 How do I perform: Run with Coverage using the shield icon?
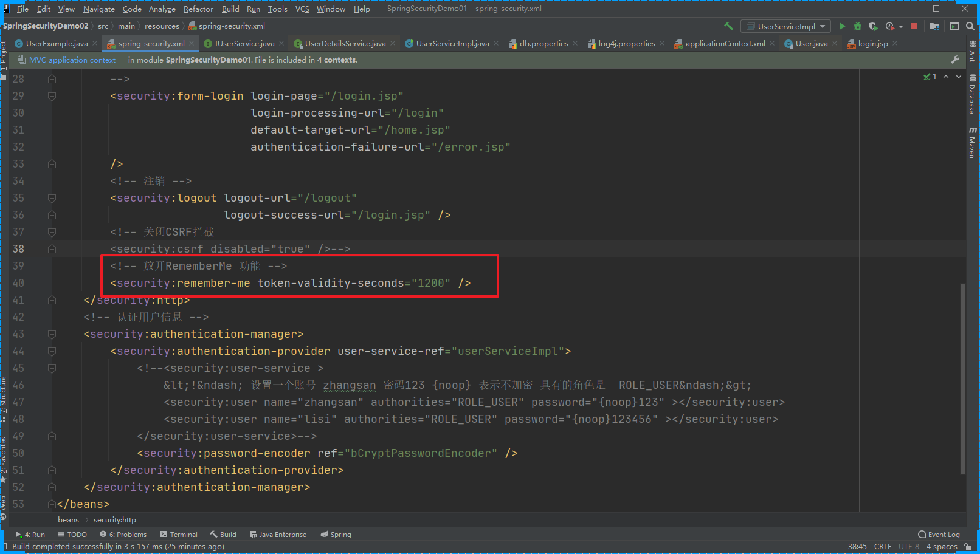[x=874, y=26]
